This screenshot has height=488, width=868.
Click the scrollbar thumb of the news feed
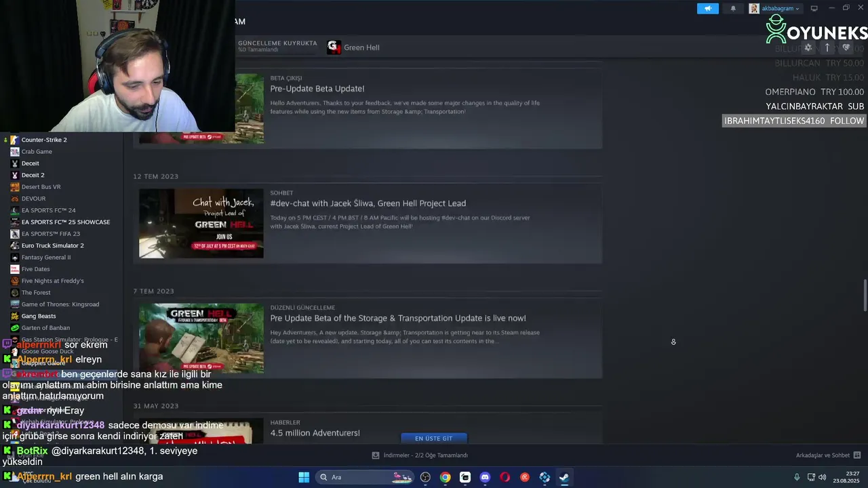click(865, 295)
